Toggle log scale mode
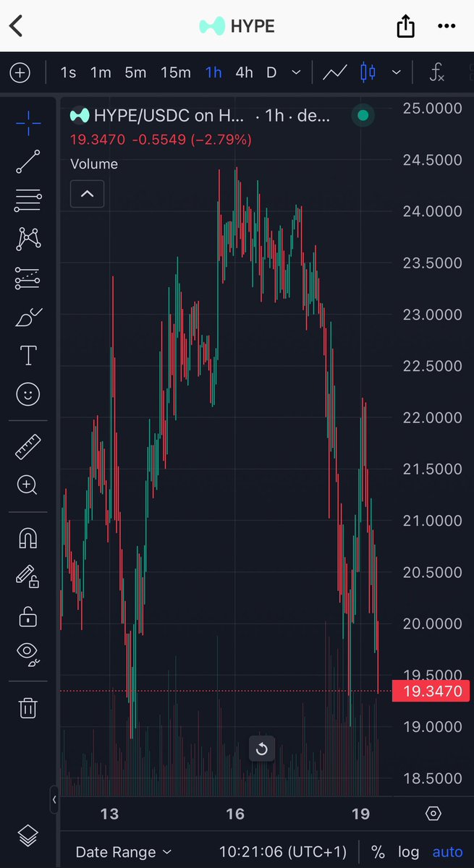 409,852
